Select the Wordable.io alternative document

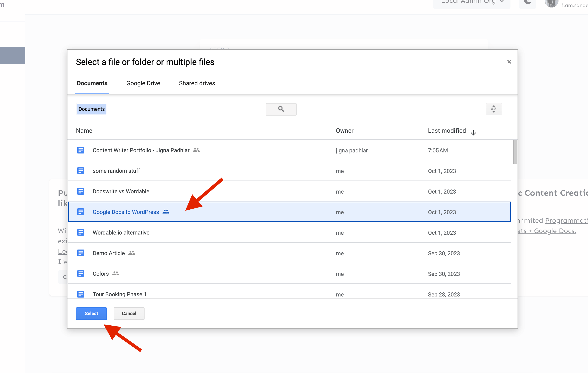pyautogui.click(x=121, y=232)
